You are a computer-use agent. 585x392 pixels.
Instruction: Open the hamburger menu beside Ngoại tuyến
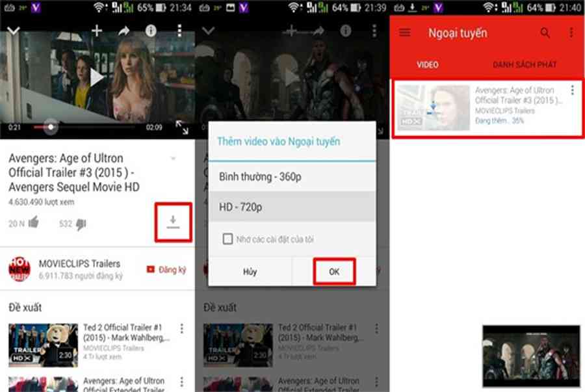tap(405, 33)
